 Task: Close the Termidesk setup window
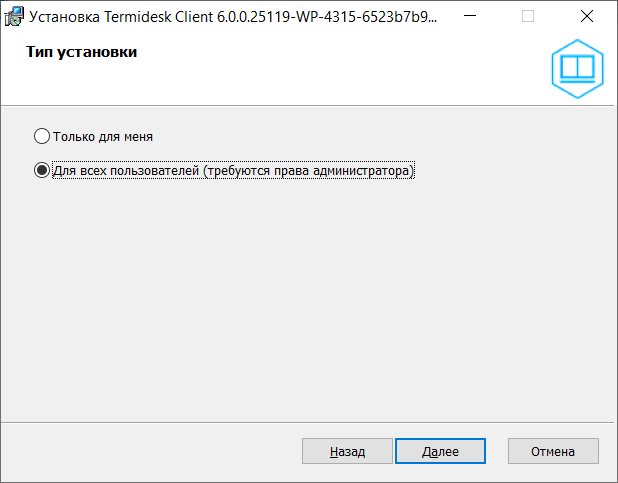tap(586, 17)
